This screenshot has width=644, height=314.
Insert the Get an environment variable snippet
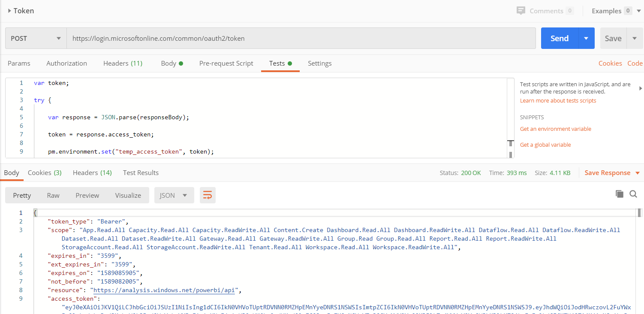(x=555, y=129)
